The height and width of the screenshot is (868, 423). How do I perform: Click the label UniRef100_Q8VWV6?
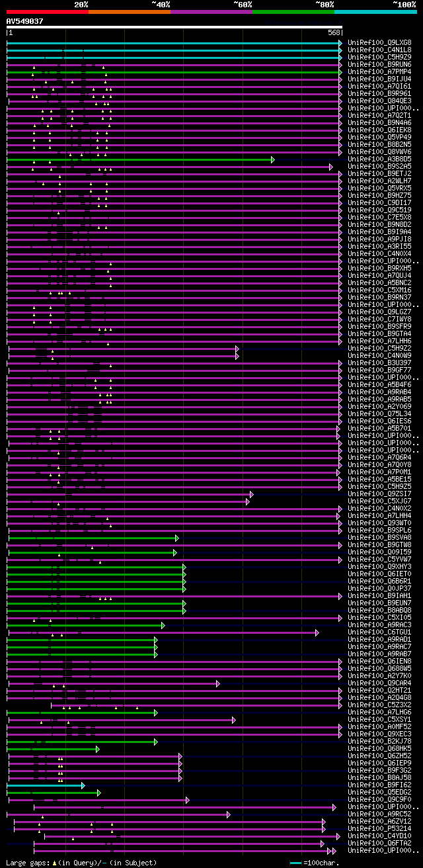pyautogui.click(x=379, y=152)
